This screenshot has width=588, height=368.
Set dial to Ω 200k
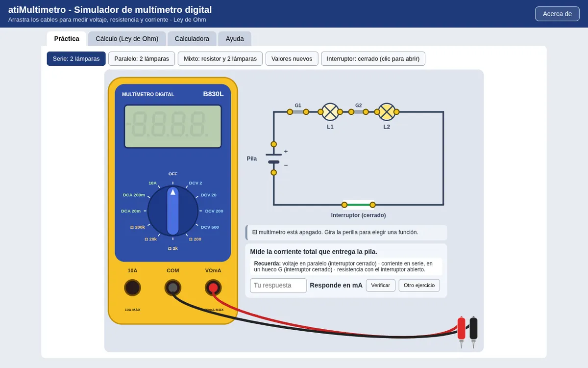coord(138,227)
